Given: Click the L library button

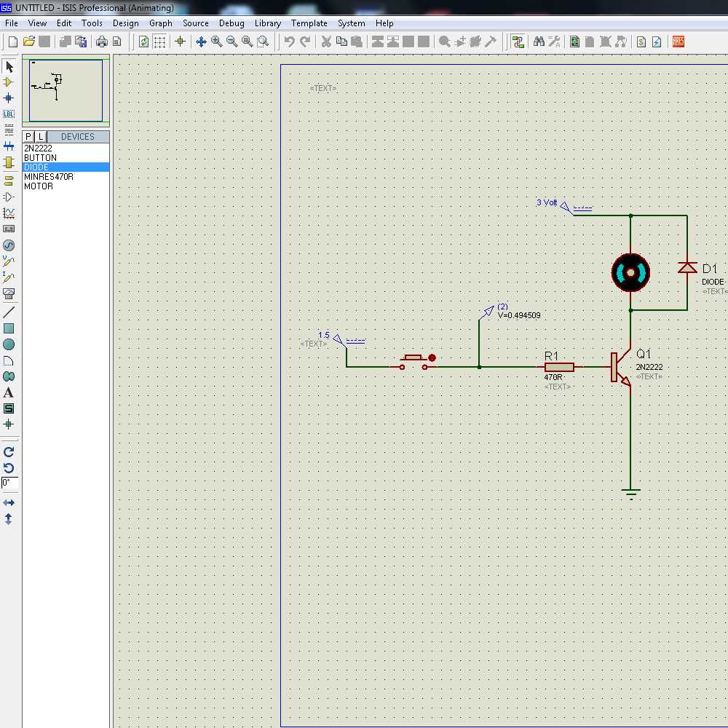Looking at the screenshot, I should (x=41, y=137).
